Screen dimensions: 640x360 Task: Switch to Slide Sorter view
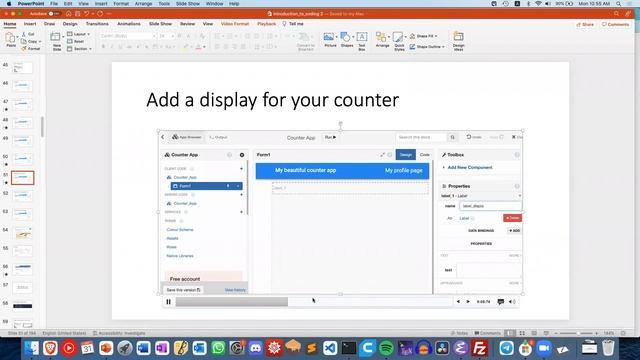522,333
